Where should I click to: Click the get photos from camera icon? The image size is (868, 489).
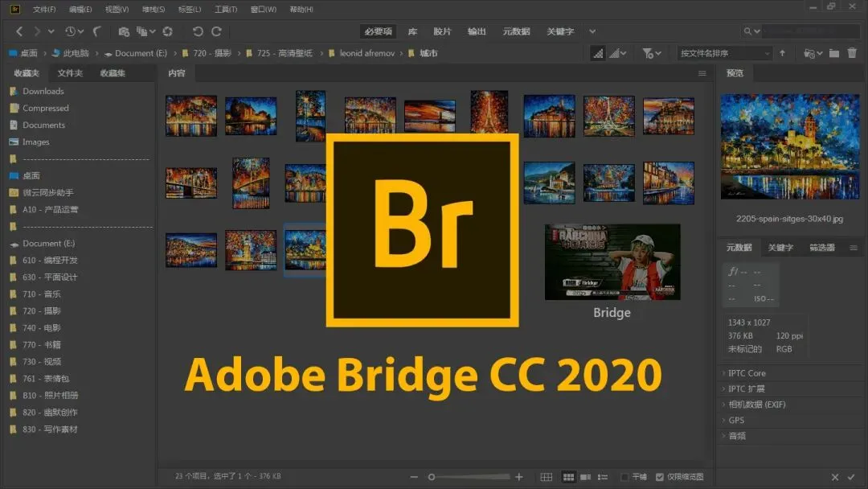[x=124, y=31]
